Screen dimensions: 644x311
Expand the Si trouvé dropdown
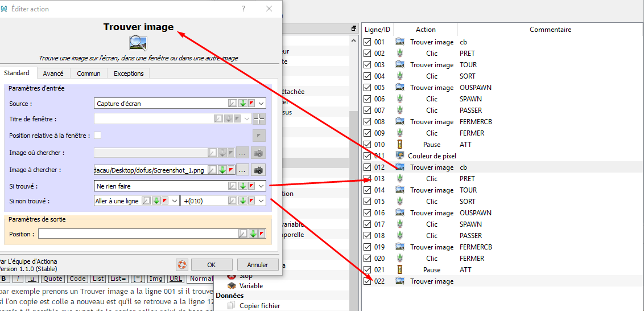coord(261,186)
